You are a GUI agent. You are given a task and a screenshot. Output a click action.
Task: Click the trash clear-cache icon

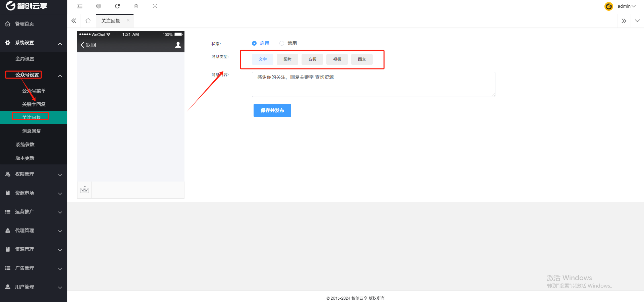136,6
